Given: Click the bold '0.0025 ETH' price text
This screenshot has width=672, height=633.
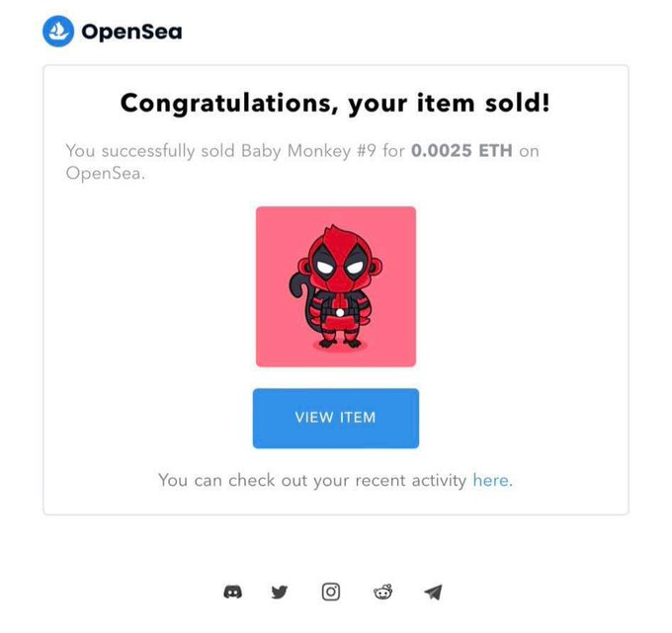Looking at the screenshot, I should (x=462, y=151).
